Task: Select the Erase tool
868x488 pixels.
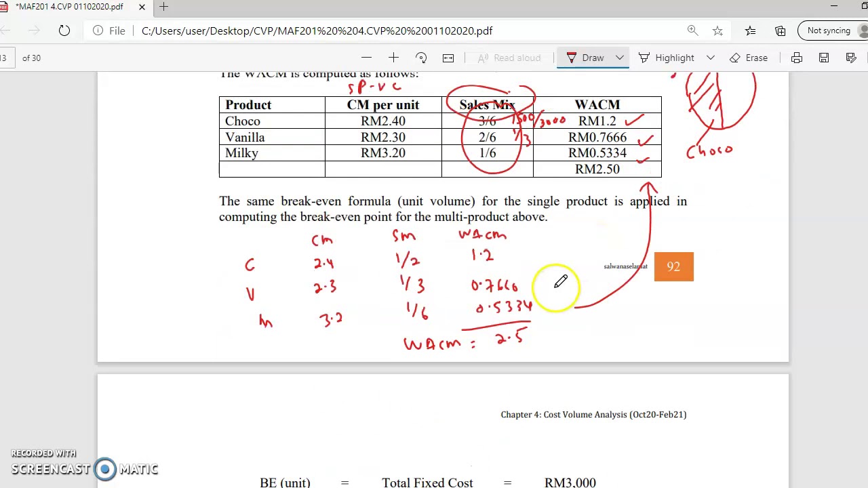Action: click(x=749, y=58)
